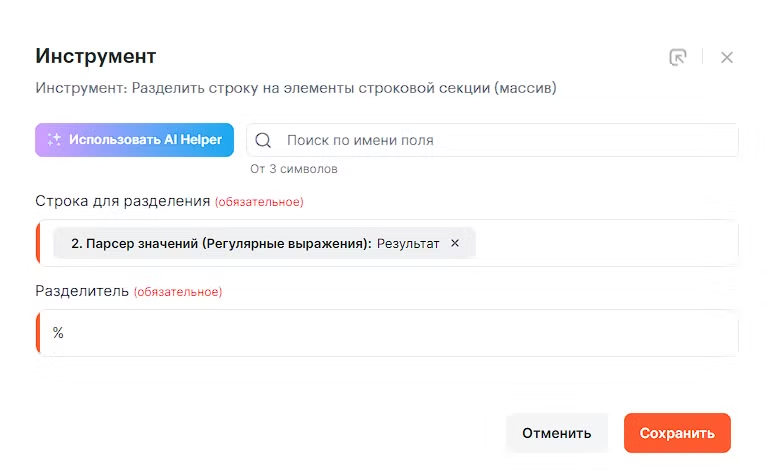
Task: Click the tool description text about разделить строку
Action: click(295, 88)
